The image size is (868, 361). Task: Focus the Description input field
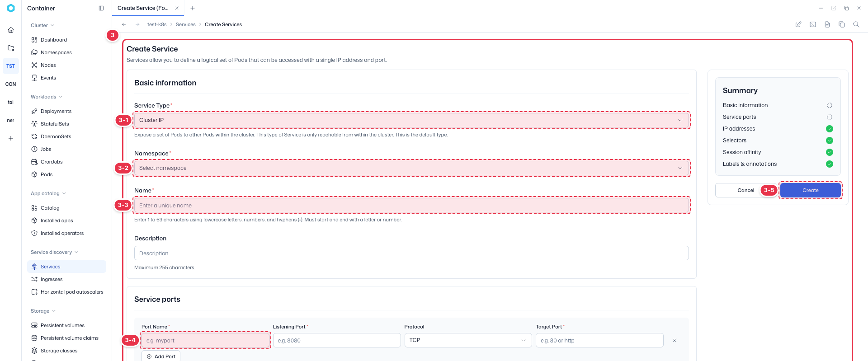click(x=411, y=253)
